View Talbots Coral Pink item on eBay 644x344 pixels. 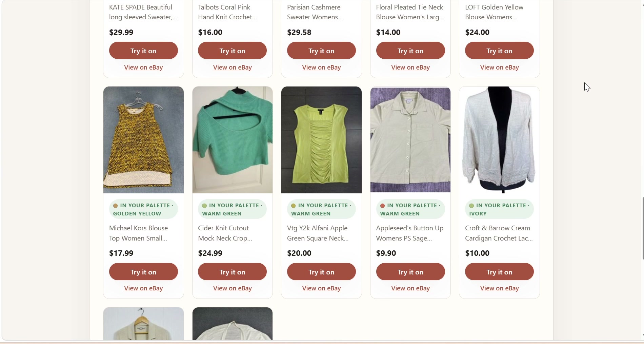coord(233,68)
